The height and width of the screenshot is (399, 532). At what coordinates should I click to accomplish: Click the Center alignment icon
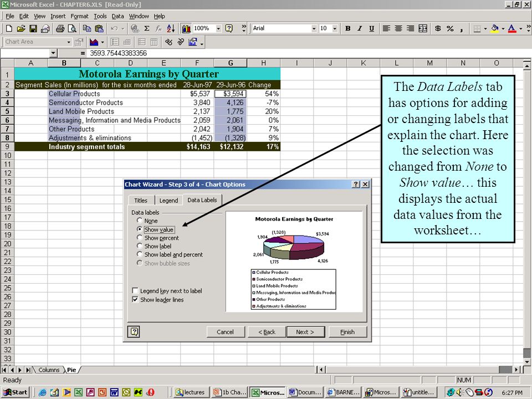[x=398, y=29]
